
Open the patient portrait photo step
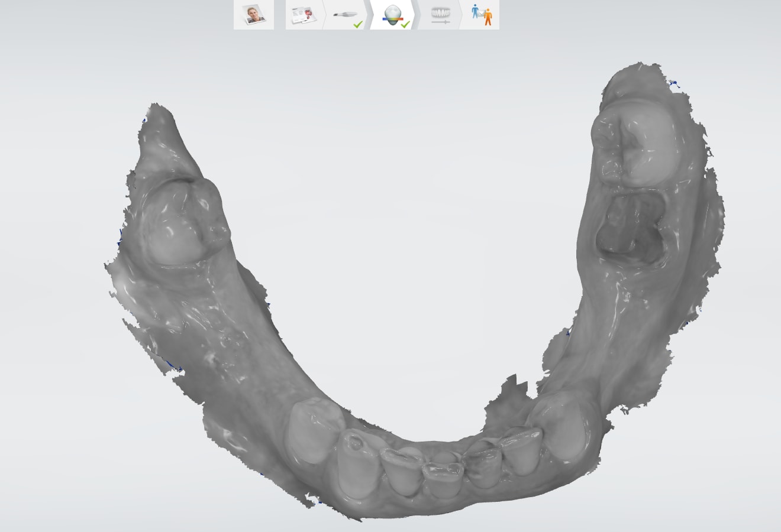(254, 15)
